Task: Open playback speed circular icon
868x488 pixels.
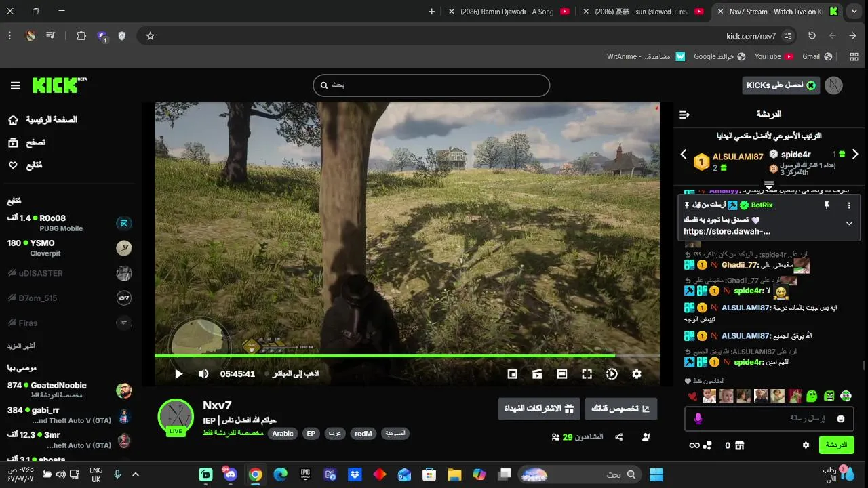Action: pos(612,373)
